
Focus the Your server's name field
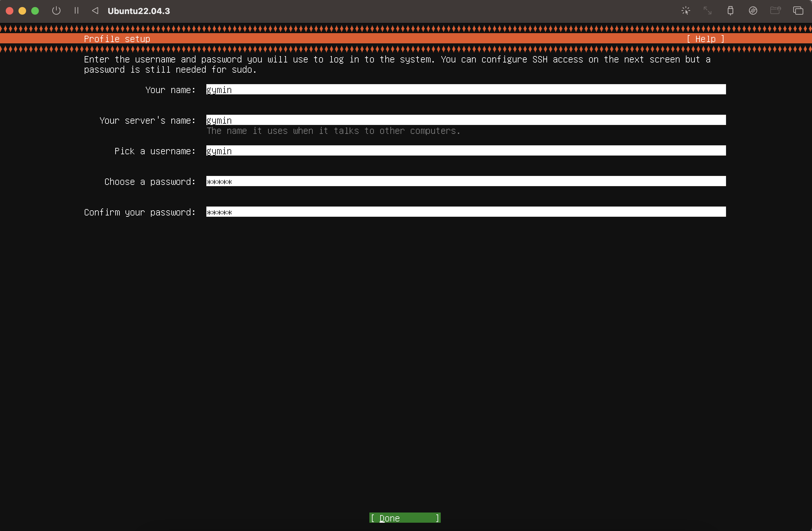click(x=466, y=120)
